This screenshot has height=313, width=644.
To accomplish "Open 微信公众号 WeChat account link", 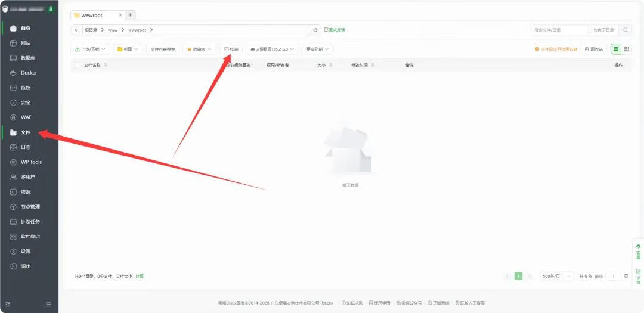I will click(x=409, y=303).
